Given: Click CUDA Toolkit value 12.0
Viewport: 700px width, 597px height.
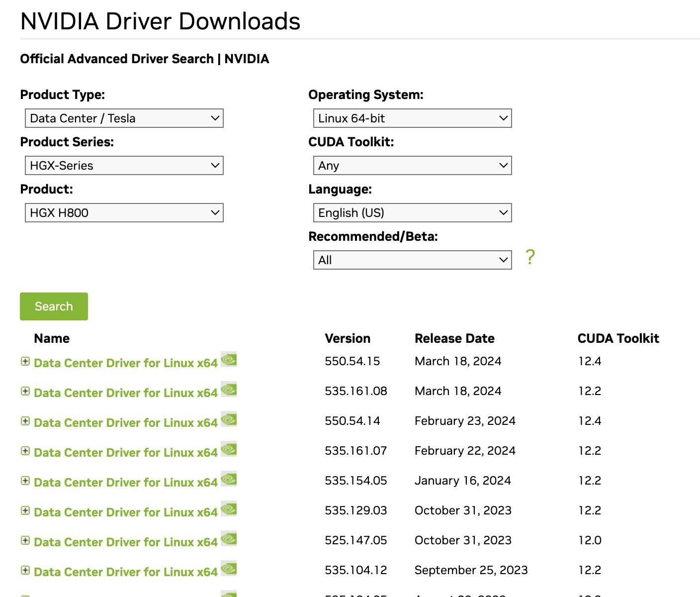Looking at the screenshot, I should (590, 540).
